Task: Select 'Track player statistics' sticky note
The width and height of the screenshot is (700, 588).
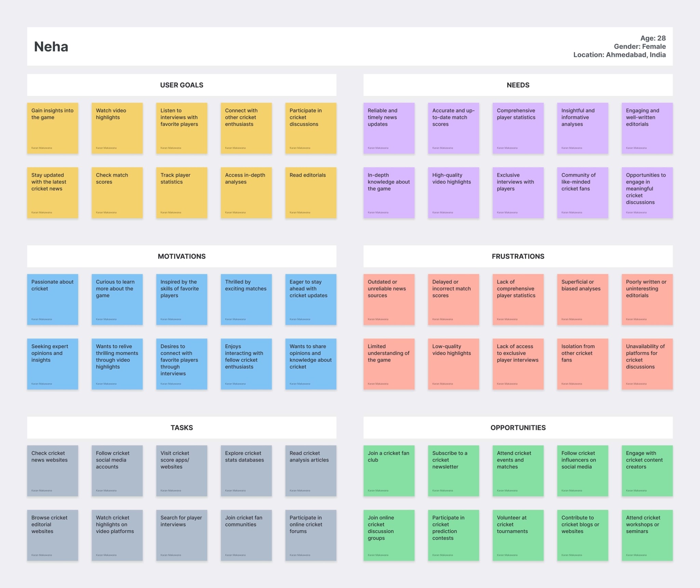Action: tap(182, 193)
